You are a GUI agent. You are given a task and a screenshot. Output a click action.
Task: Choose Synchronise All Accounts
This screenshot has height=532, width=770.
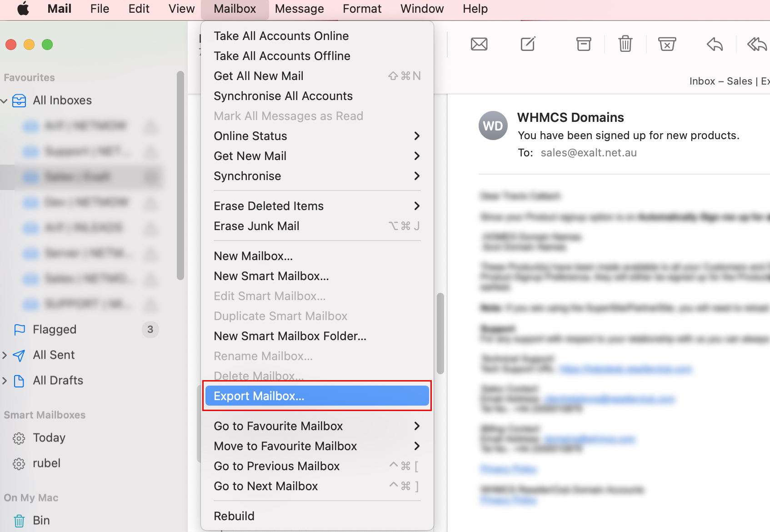coord(317,96)
